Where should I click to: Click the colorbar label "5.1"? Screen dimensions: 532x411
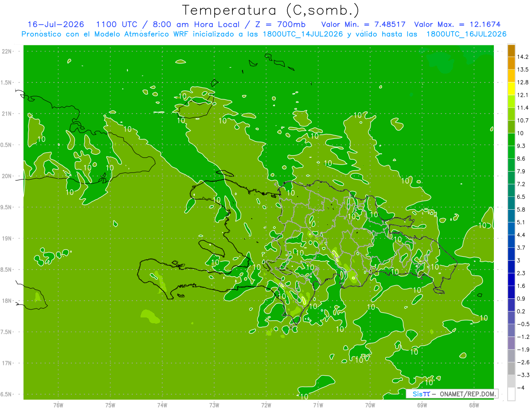[521, 222]
